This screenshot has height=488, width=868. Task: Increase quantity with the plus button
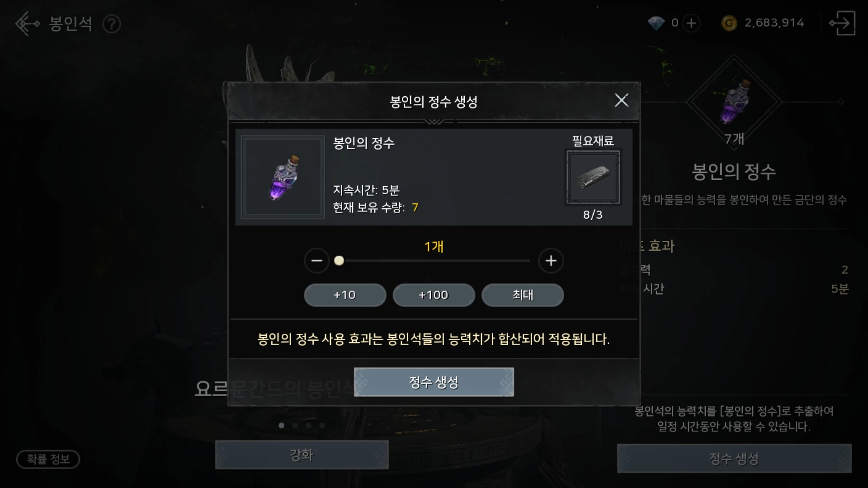[551, 261]
